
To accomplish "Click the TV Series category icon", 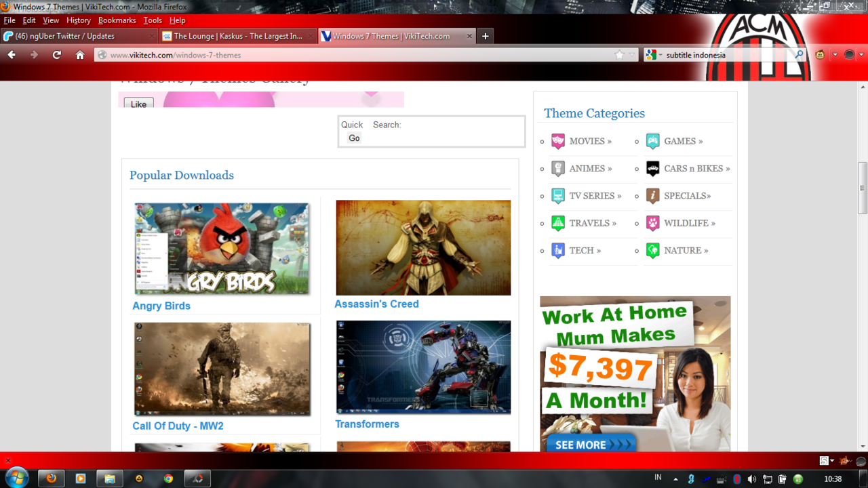I will click(557, 196).
